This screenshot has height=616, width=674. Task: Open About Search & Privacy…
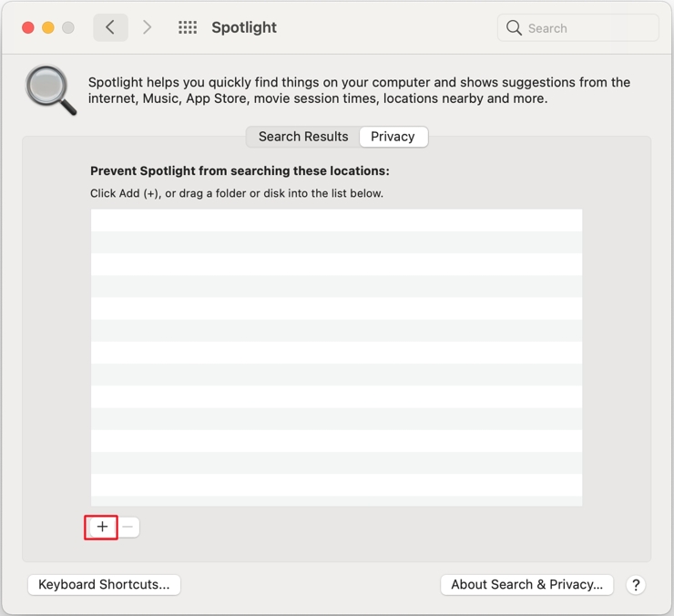tap(527, 585)
